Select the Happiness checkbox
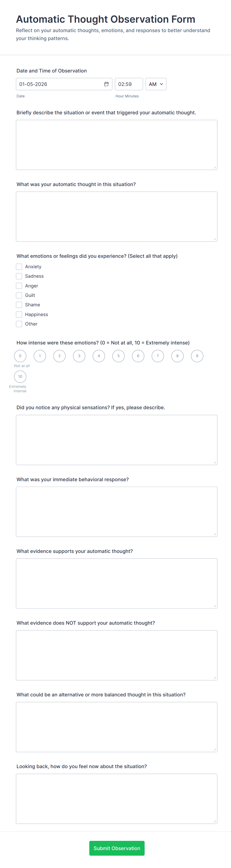 pyautogui.click(x=19, y=314)
